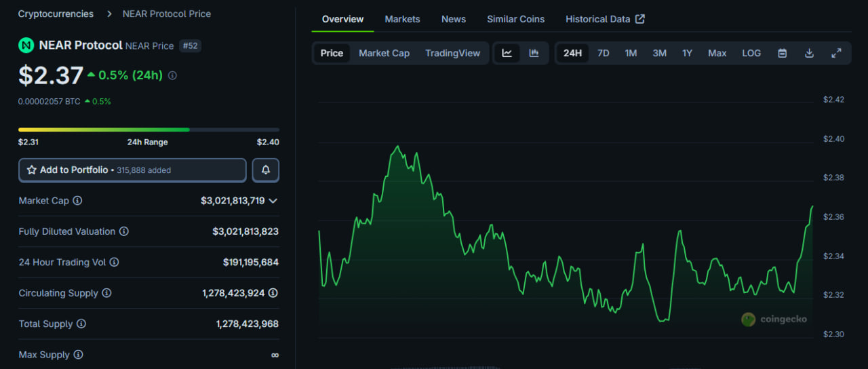
Task: Click Add to Portfolio button
Action: 132,170
